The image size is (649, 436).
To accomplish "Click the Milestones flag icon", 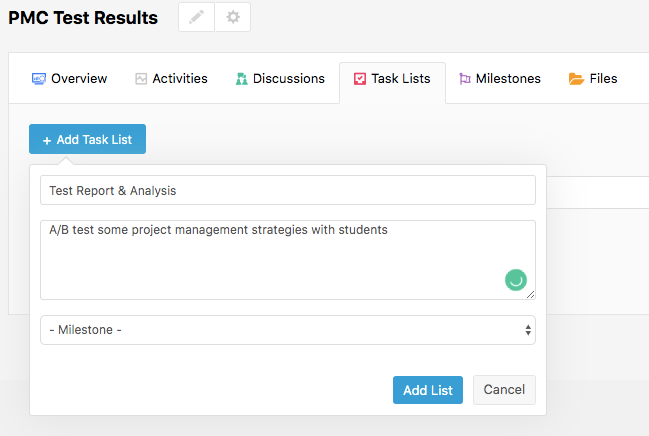I will 465,79.
